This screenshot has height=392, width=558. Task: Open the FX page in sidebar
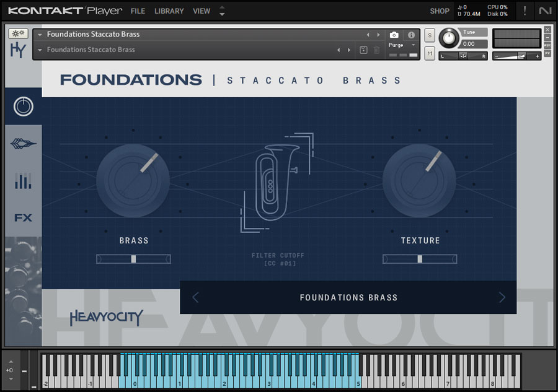pos(24,217)
